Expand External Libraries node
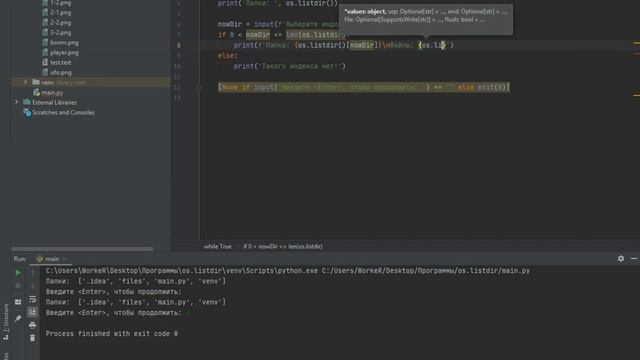The width and height of the screenshot is (640, 360). (x=16, y=102)
